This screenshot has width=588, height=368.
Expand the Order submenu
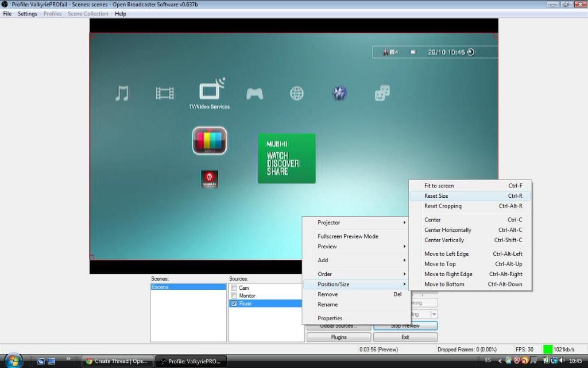click(356, 274)
